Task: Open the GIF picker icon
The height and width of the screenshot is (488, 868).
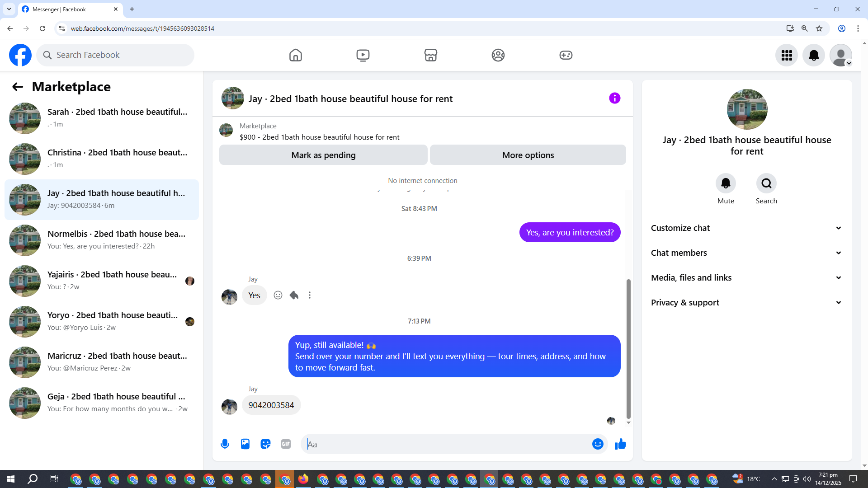Action: [286, 444]
